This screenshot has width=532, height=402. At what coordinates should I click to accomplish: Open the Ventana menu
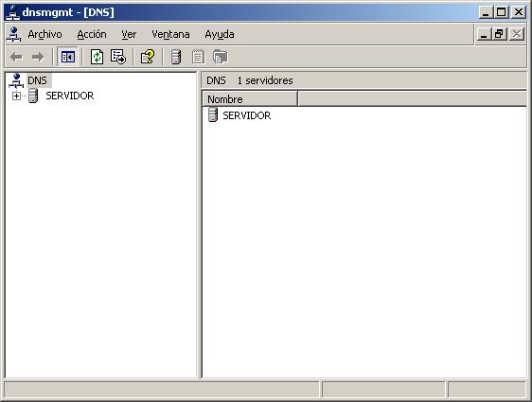170,34
